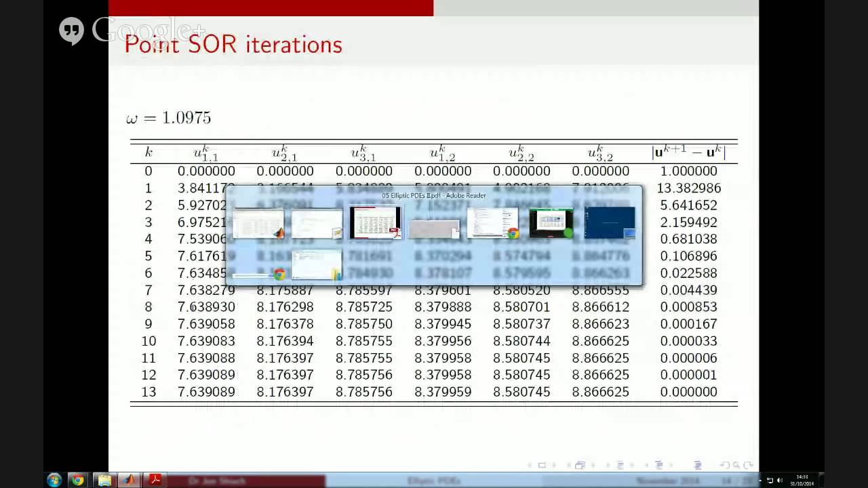This screenshot has width=868, height=488.
Task: Click the value 2.159492
Action: point(688,222)
